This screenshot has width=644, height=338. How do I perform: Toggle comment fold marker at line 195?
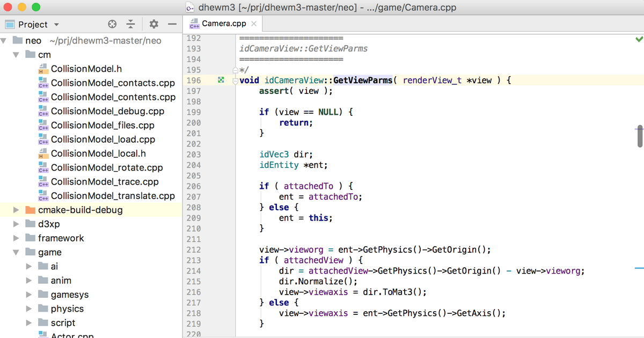[235, 70]
